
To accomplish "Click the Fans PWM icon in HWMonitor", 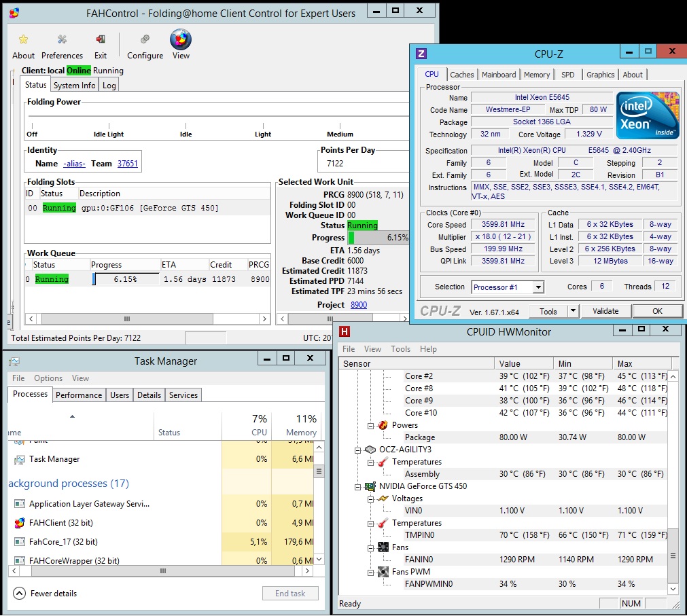I will tap(383, 572).
